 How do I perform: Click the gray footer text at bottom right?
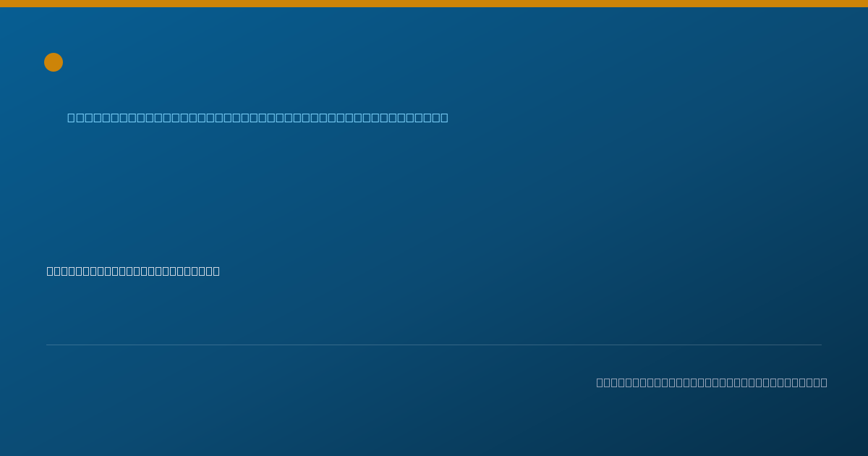(712, 382)
